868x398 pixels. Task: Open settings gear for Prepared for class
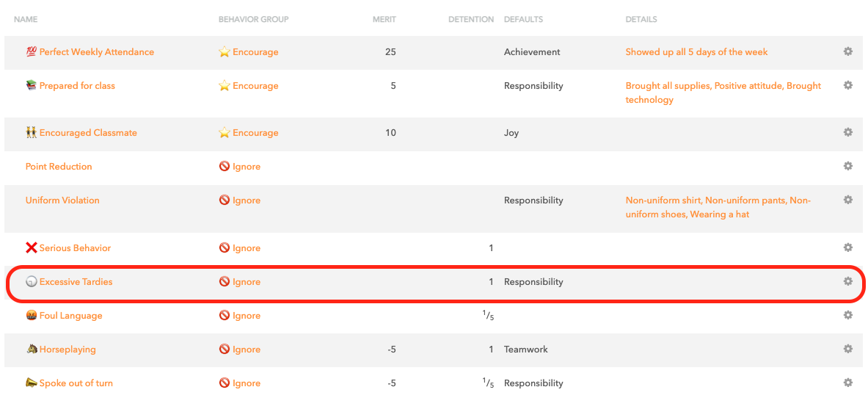[x=848, y=85]
